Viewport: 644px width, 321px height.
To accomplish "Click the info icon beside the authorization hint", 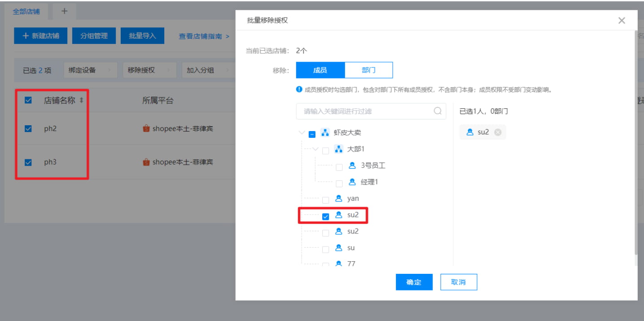I will (x=299, y=89).
